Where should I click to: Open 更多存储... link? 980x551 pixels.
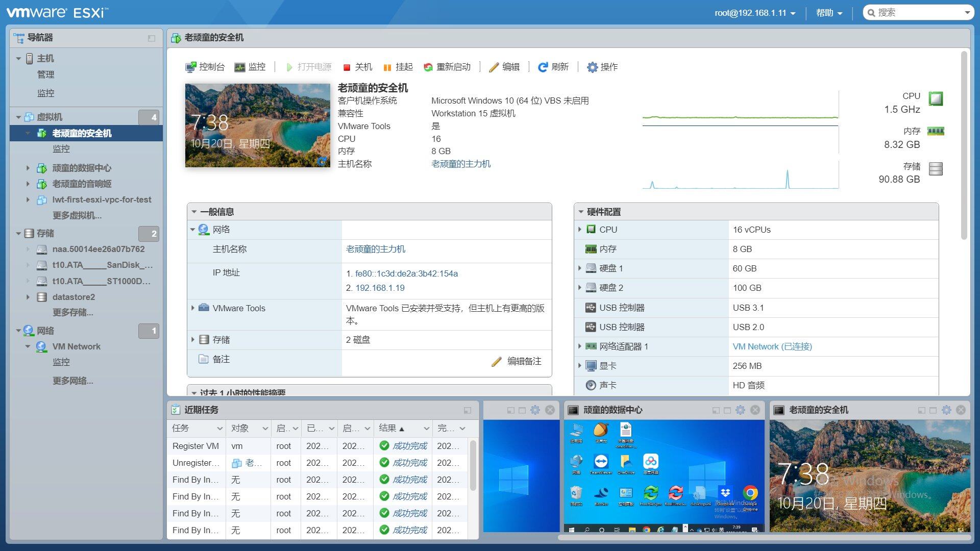[x=72, y=312]
